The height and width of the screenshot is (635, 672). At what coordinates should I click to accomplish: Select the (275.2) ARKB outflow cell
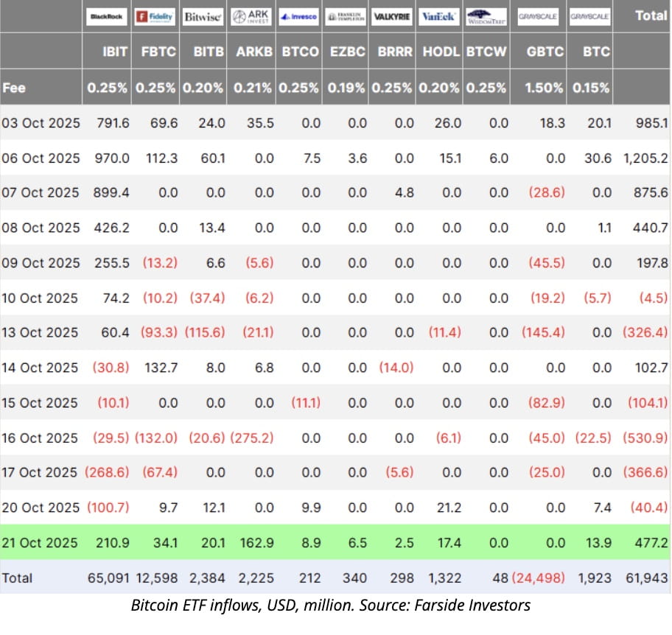pos(252,438)
